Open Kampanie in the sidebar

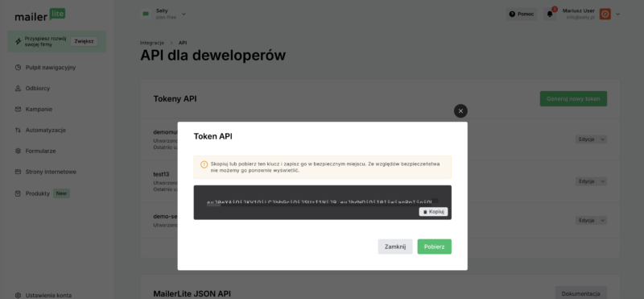[39, 110]
